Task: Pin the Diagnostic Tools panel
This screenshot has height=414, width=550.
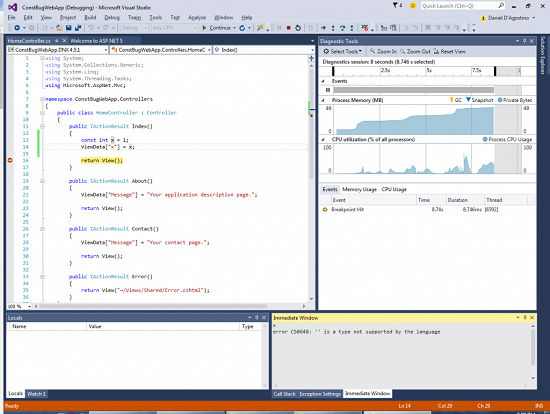Action: (525, 41)
